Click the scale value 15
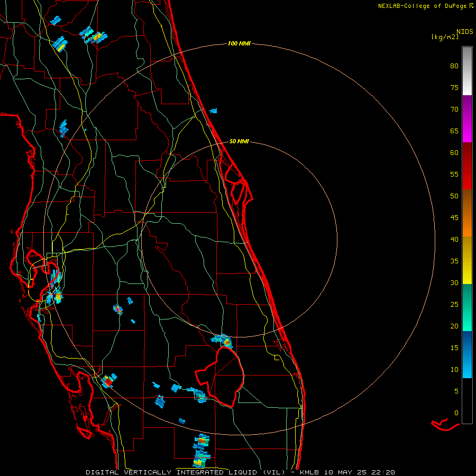This screenshot has width=476, height=476. (x=454, y=348)
